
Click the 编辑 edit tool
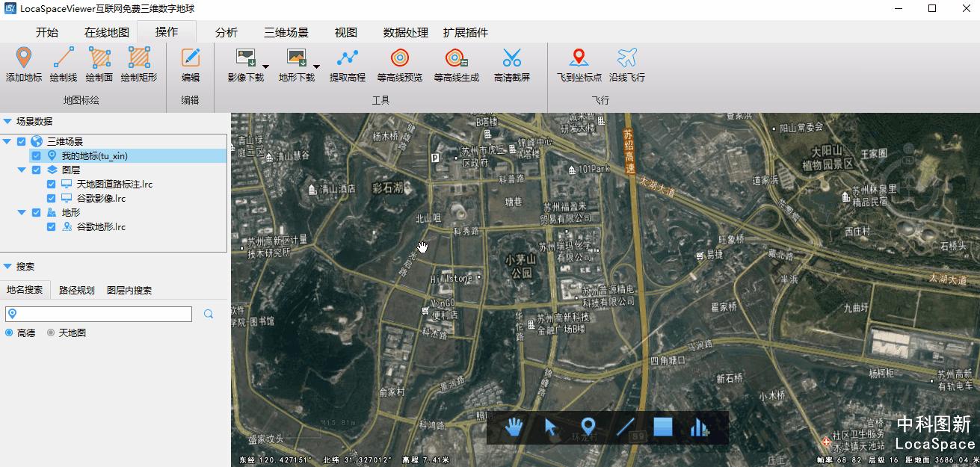(189, 66)
